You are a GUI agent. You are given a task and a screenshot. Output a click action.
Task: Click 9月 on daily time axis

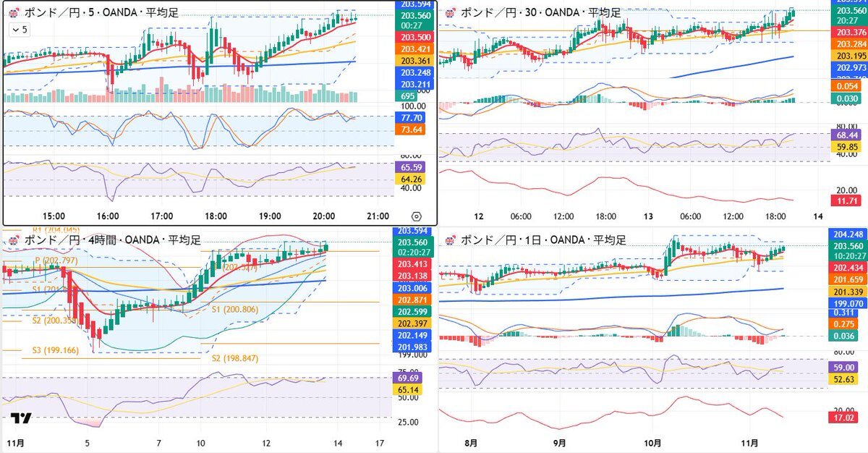[560, 443]
